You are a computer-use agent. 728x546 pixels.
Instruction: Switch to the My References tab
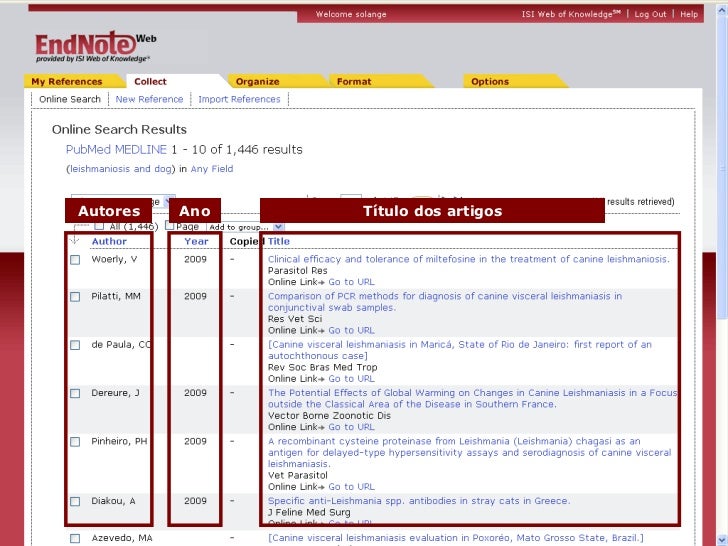pyautogui.click(x=66, y=82)
